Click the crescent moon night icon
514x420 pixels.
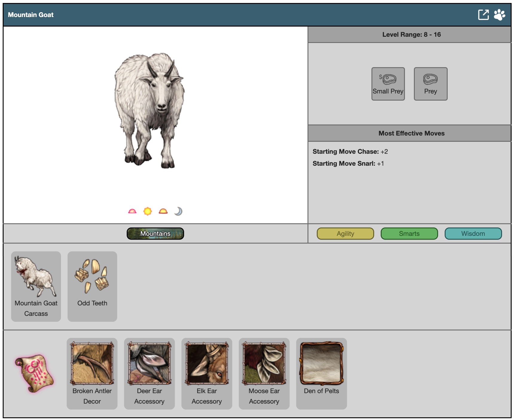(x=178, y=211)
